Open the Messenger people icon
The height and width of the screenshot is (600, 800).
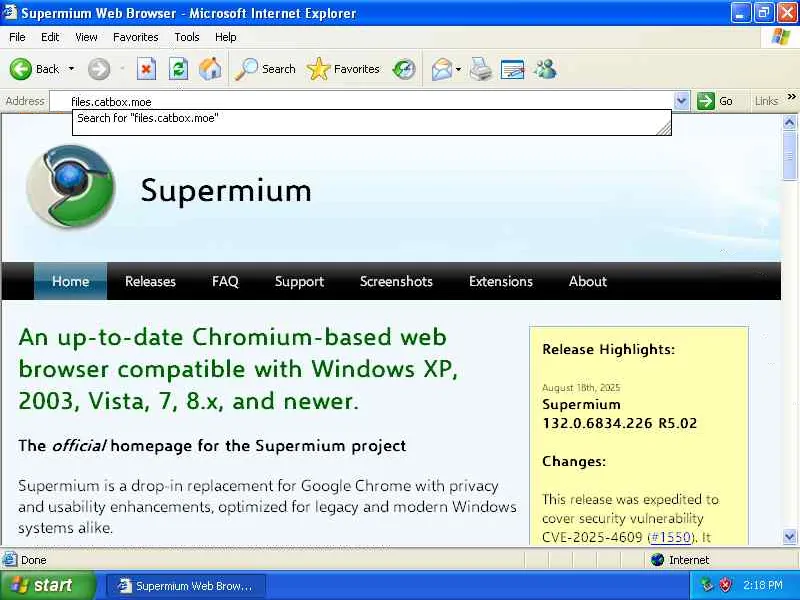point(545,69)
